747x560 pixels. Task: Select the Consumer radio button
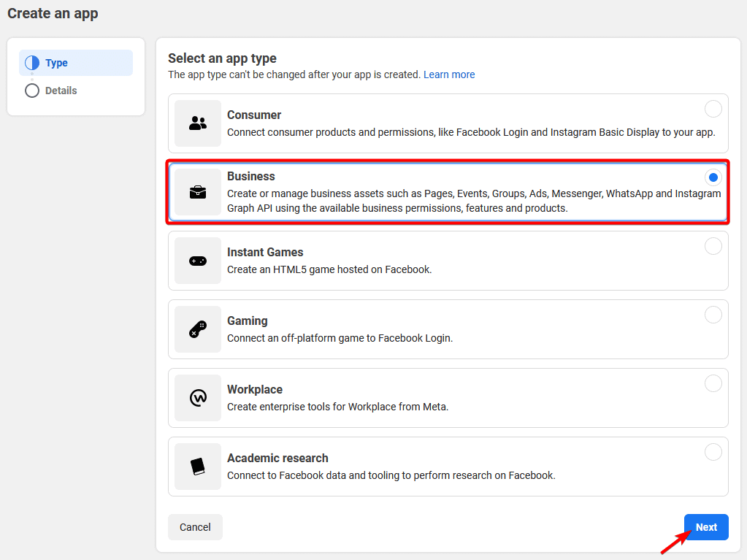click(713, 108)
